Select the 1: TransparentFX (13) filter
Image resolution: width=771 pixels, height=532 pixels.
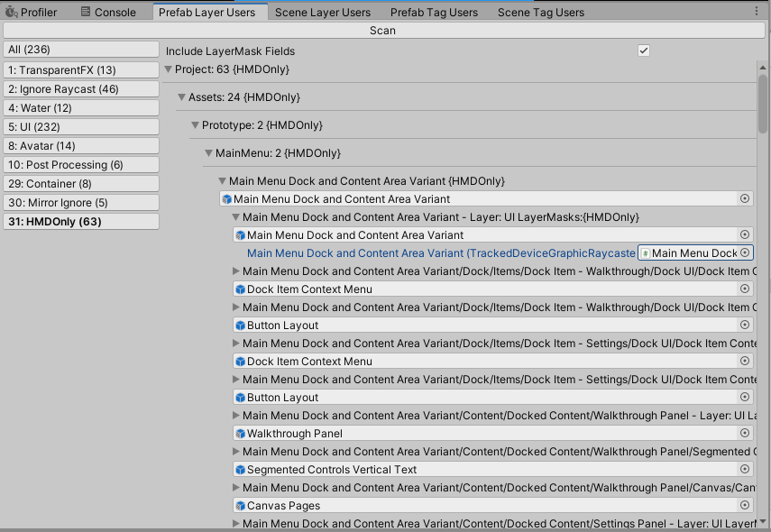(x=81, y=69)
